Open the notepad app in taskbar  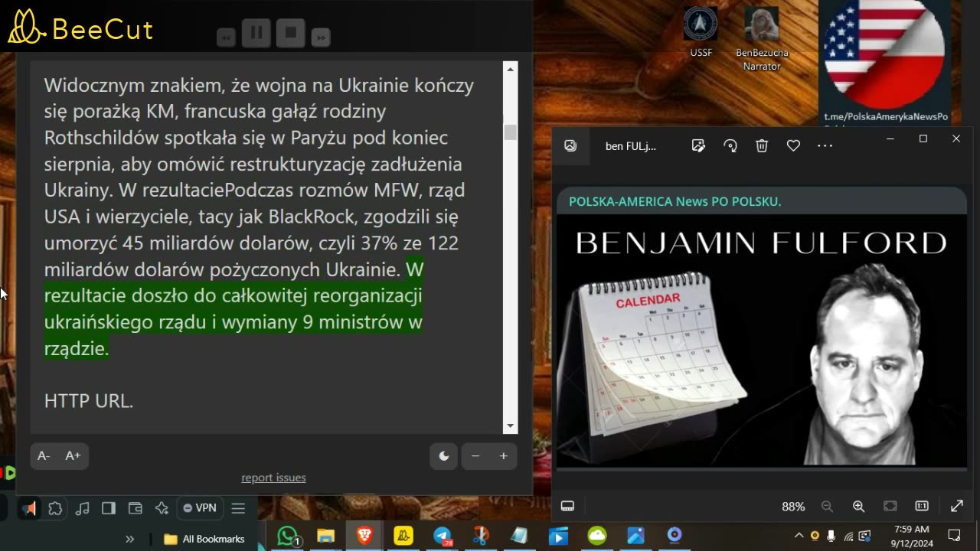coord(520,536)
